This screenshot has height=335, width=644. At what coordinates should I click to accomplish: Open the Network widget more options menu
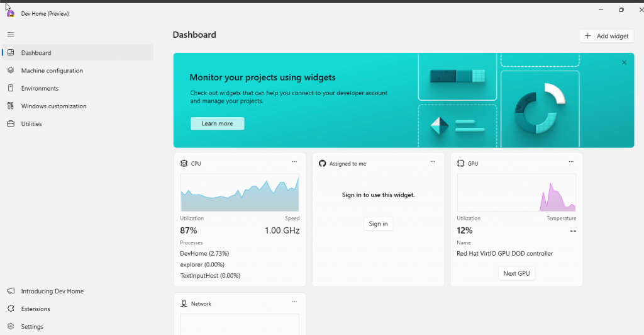(x=294, y=302)
